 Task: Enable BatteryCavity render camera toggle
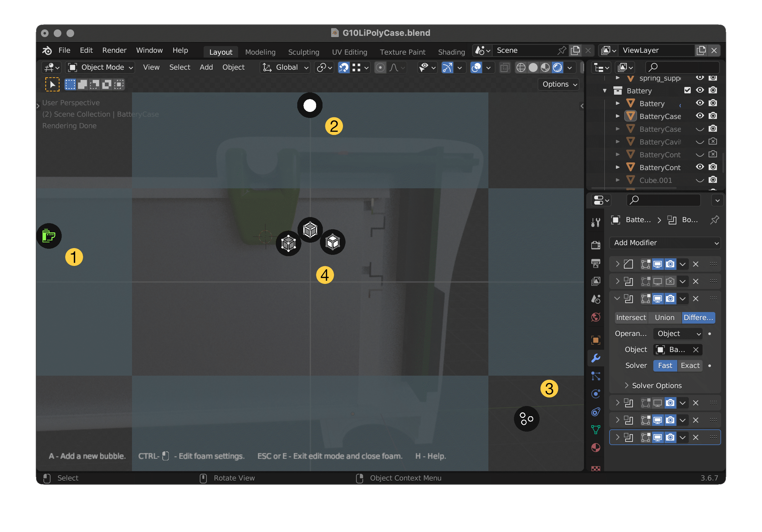(712, 142)
